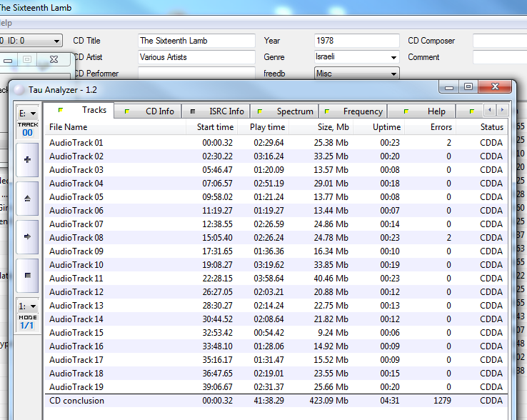The width and height of the screenshot is (527, 420).
Task: Click the CD conclusion summary row
Action: coord(276,401)
